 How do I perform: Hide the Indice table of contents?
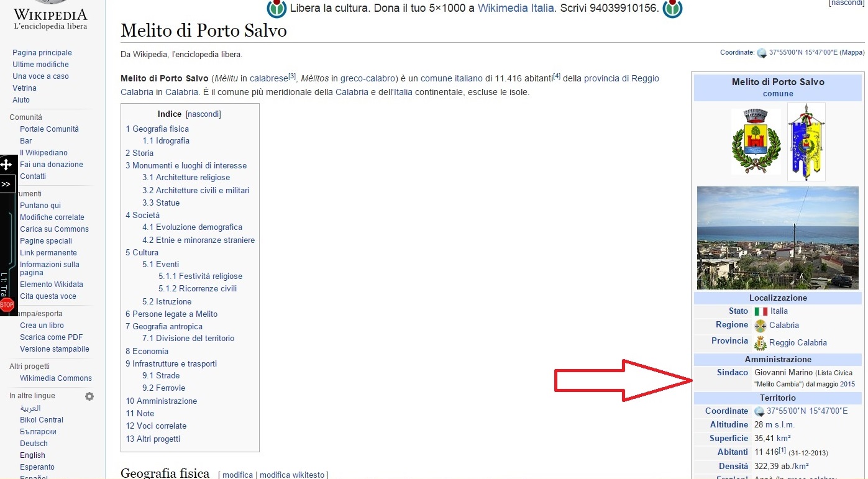click(x=203, y=114)
